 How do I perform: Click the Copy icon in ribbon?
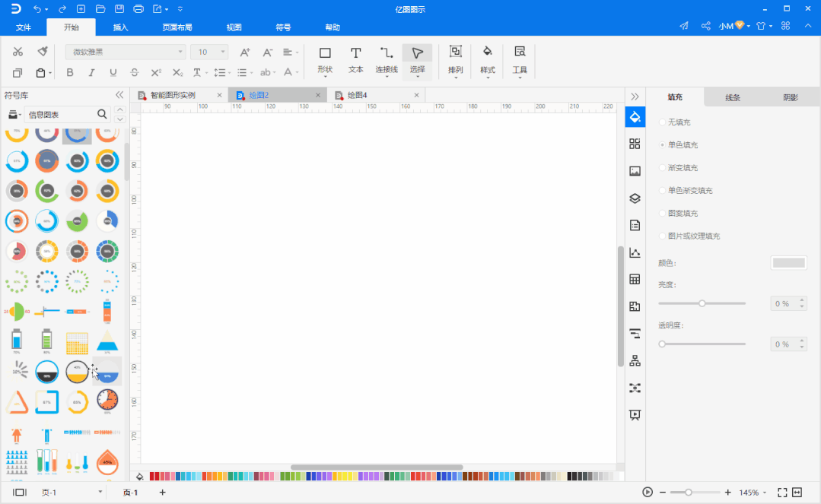pyautogui.click(x=18, y=73)
